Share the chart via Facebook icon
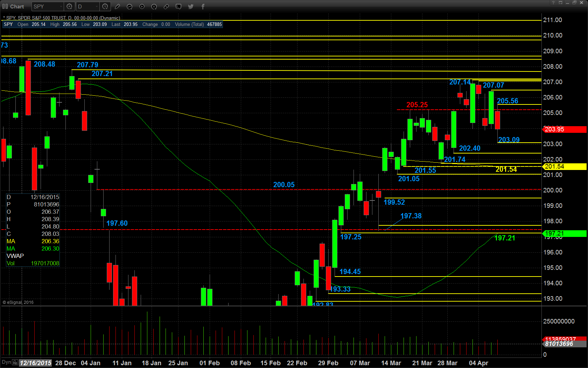The image size is (588, 368). 203,6
